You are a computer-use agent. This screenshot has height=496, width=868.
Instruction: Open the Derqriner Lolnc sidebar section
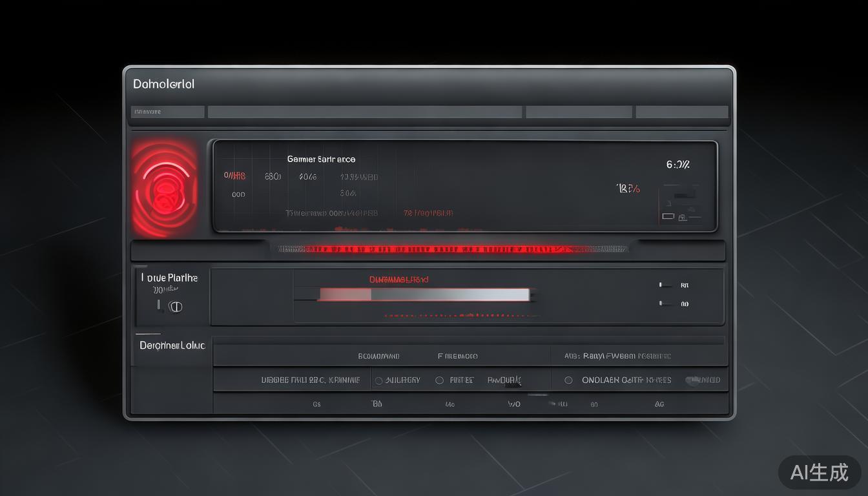tap(172, 346)
